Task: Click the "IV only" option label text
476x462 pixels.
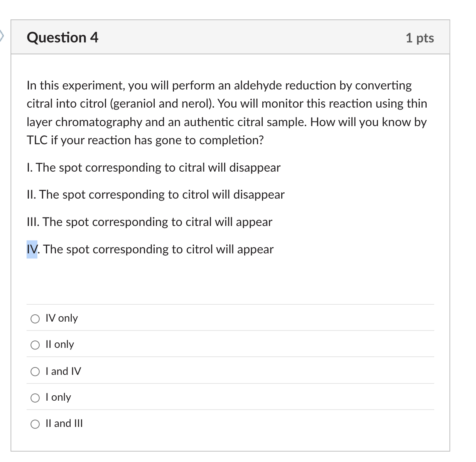Action: click(x=61, y=318)
